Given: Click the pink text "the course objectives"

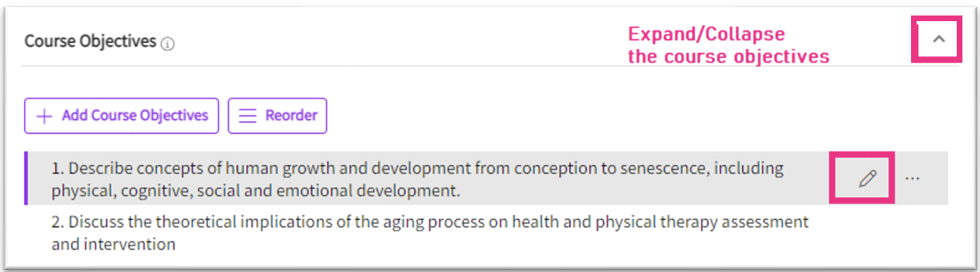Looking at the screenshot, I should (x=729, y=56).
